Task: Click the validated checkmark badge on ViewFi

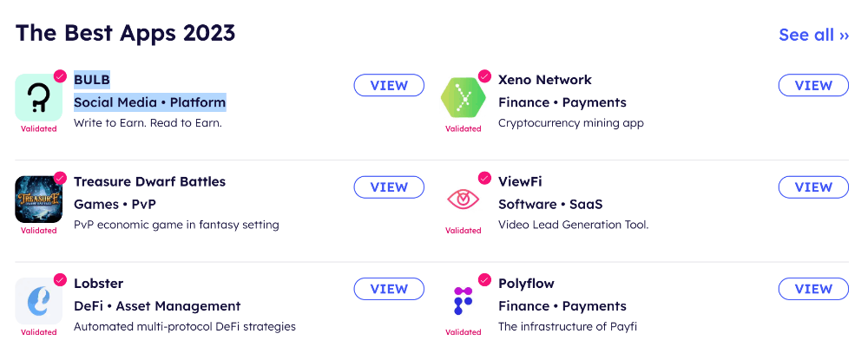Action: click(484, 178)
